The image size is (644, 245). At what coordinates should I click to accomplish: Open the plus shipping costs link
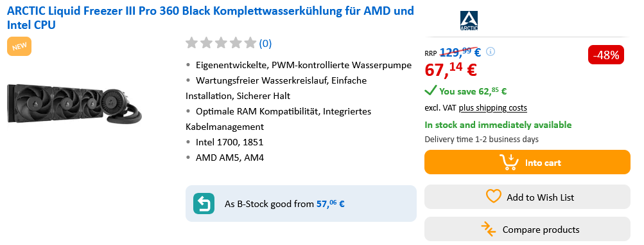493,107
